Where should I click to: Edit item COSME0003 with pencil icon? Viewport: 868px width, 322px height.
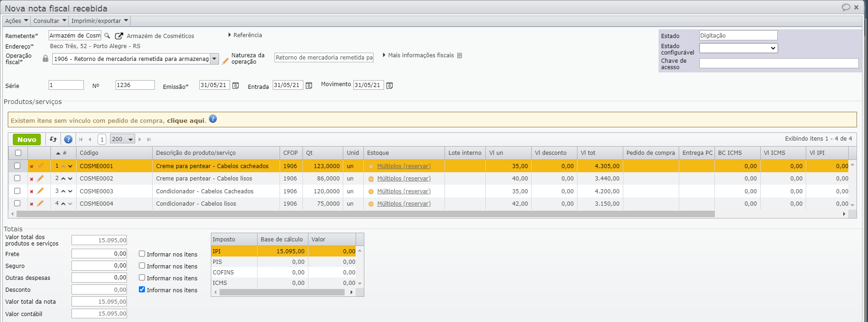(x=40, y=191)
